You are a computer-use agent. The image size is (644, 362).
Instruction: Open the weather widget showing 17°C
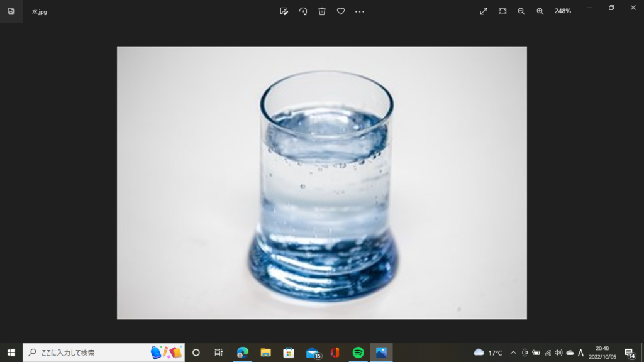click(x=488, y=353)
